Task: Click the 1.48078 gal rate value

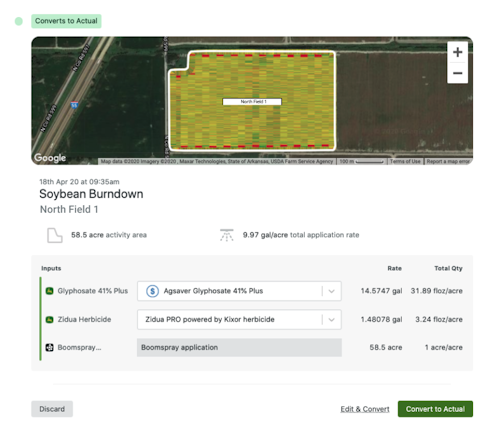Action: (381, 320)
